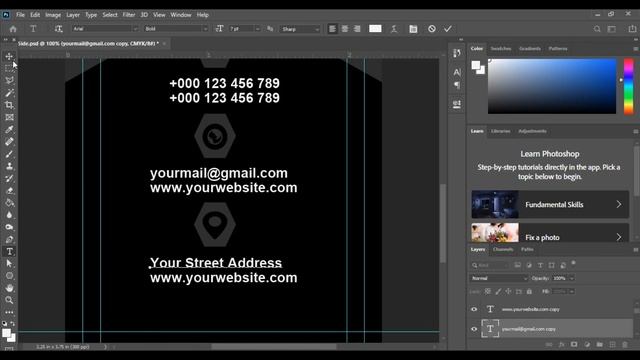Toggle lock all on layer

pyautogui.click(x=529, y=291)
